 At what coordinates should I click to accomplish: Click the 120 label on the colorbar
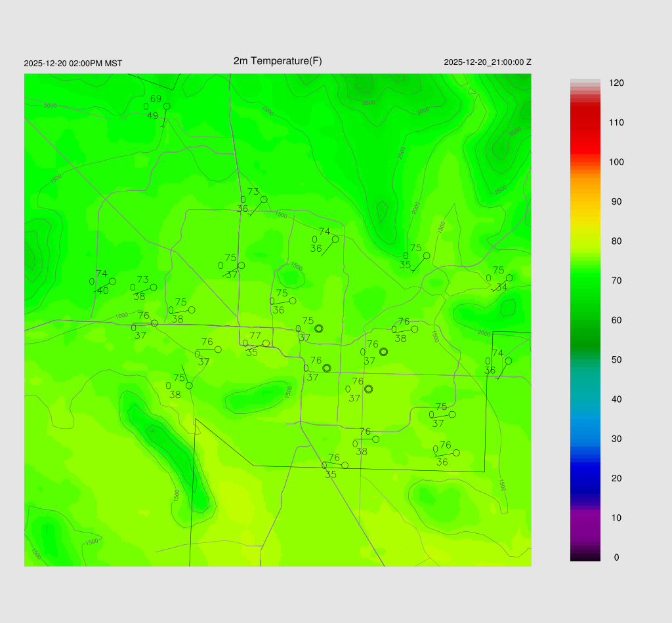[x=616, y=83]
